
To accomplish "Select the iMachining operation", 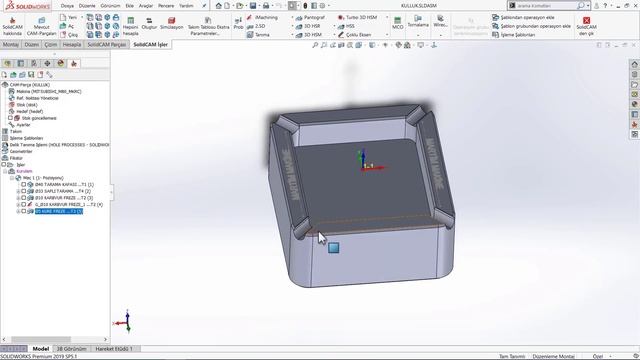I will (x=262, y=18).
